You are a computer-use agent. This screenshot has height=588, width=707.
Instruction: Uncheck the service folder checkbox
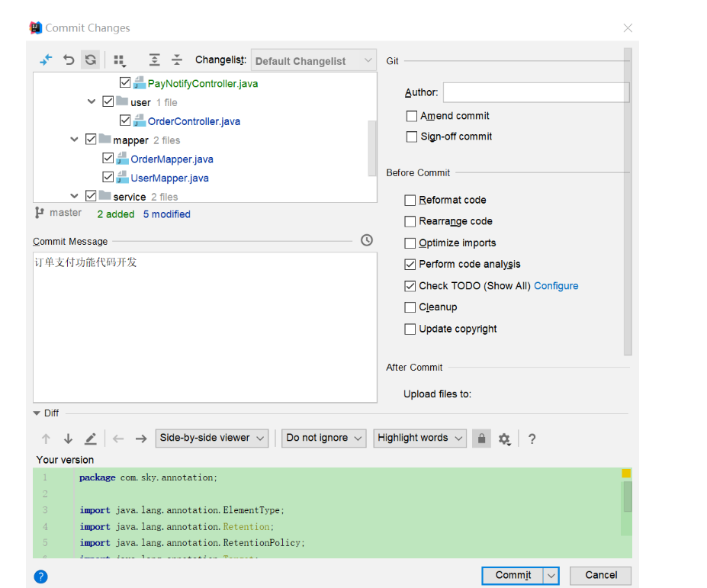(x=91, y=196)
